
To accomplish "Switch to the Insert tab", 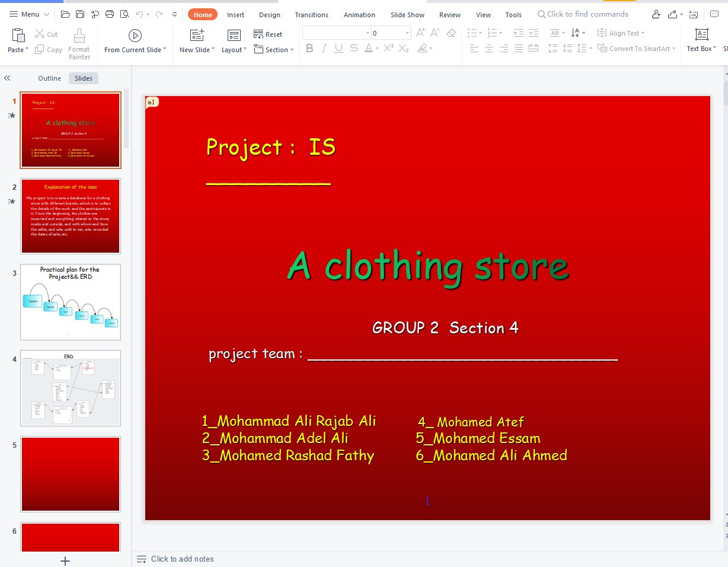I will click(x=235, y=15).
